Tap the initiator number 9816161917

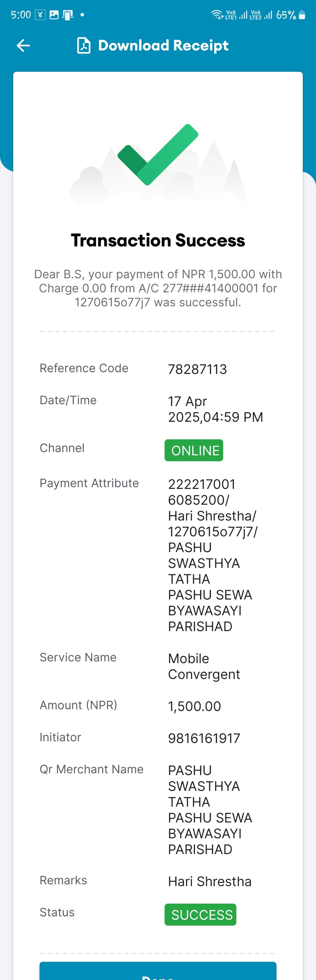[204, 738]
